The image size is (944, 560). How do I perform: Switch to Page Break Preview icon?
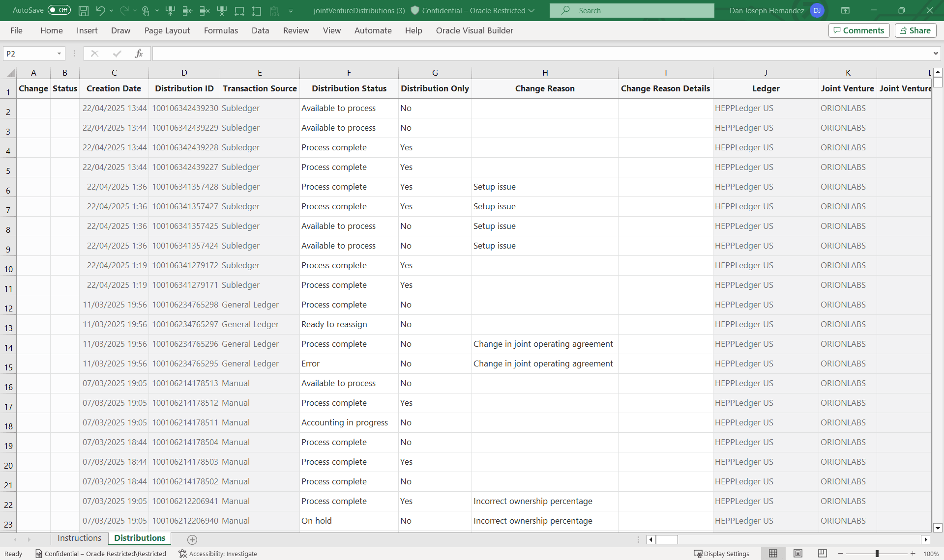822,554
